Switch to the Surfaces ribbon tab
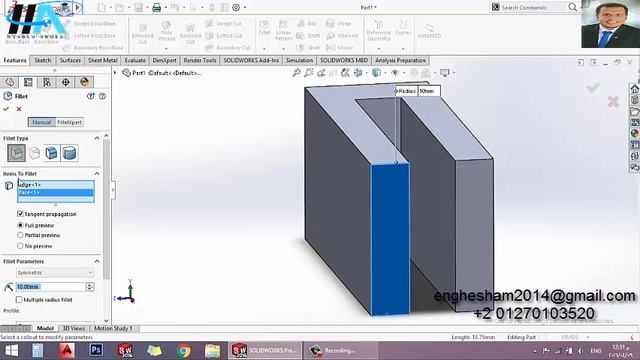The image size is (640, 360). click(70, 60)
